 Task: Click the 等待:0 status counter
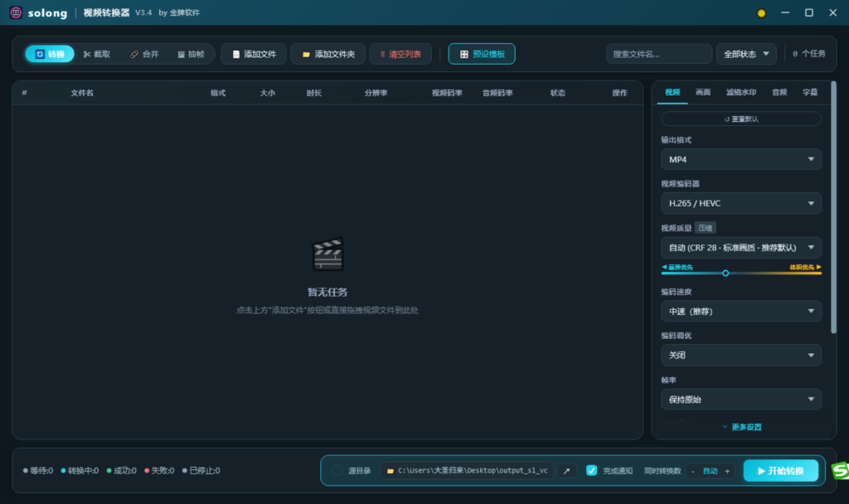pos(38,471)
